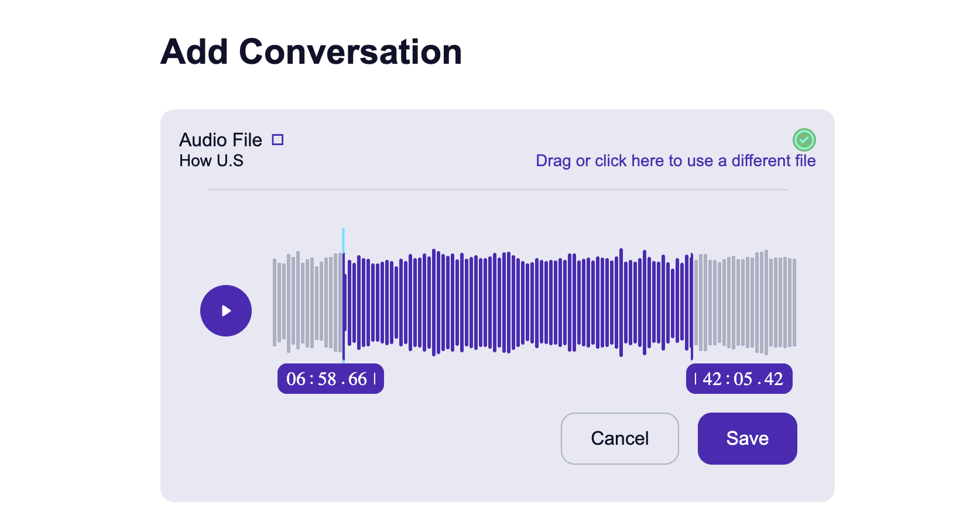Screen dimensions: 980x515
Task: Click the 'How U.S' file name text
Action: pyautogui.click(x=211, y=161)
